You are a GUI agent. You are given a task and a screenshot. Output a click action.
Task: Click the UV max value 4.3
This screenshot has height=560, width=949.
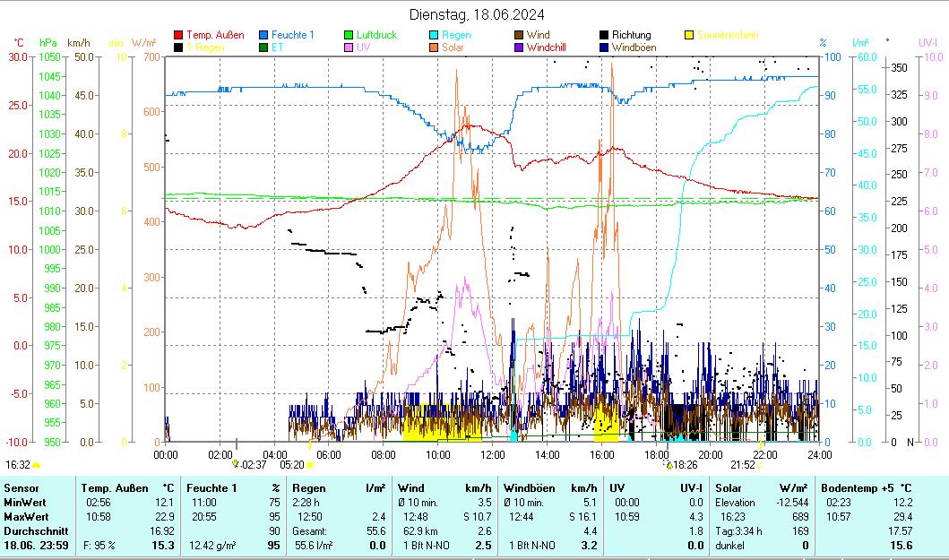click(x=695, y=517)
